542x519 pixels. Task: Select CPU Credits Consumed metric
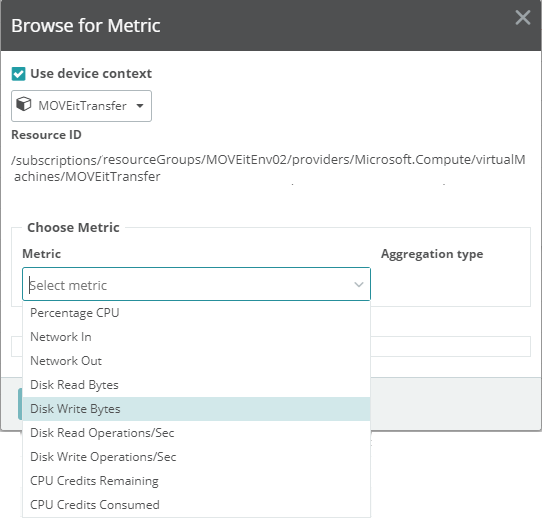coord(196,505)
